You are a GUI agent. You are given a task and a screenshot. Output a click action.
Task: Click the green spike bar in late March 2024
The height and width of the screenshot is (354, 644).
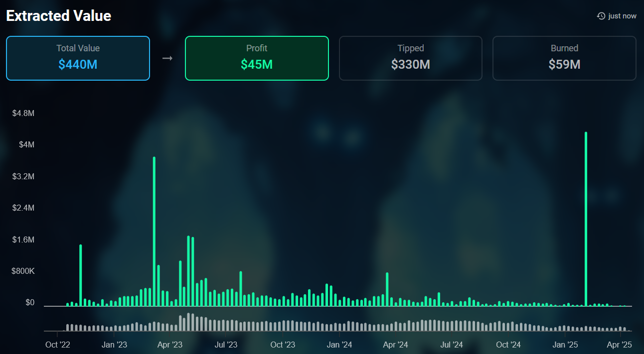tap(387, 289)
